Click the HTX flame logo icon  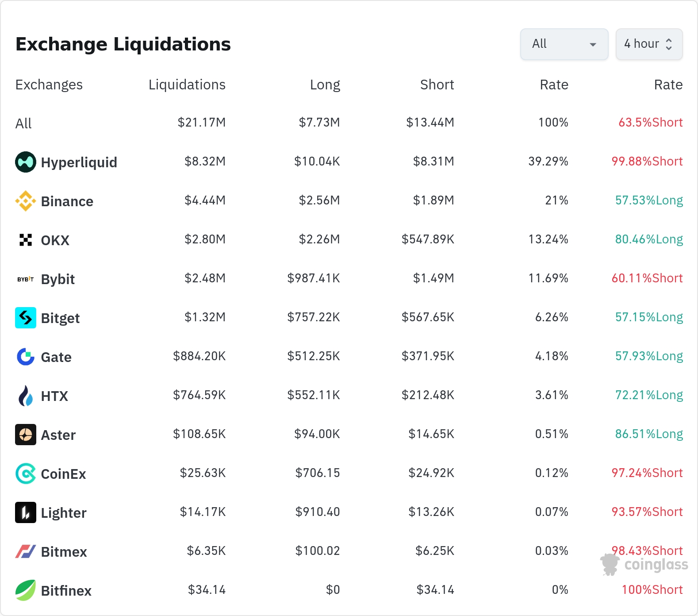(x=26, y=396)
